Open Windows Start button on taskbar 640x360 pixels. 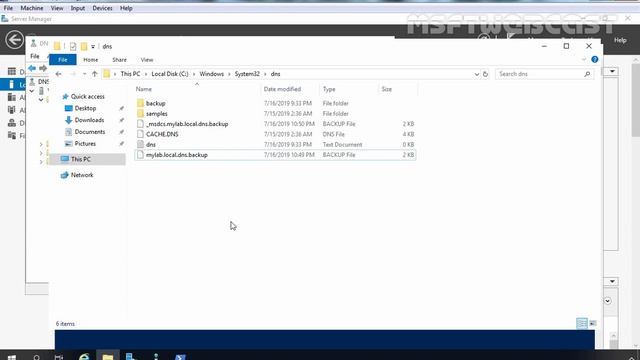pos(12,357)
